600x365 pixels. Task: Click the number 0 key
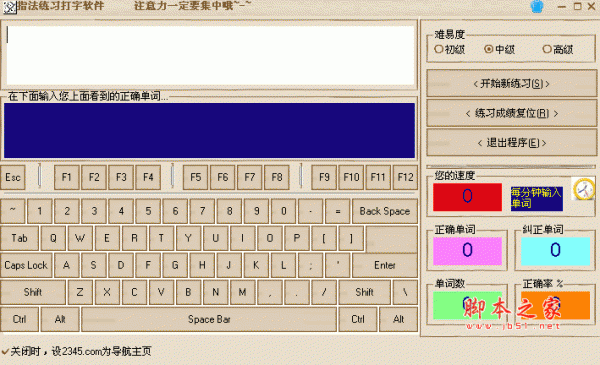pos(284,211)
